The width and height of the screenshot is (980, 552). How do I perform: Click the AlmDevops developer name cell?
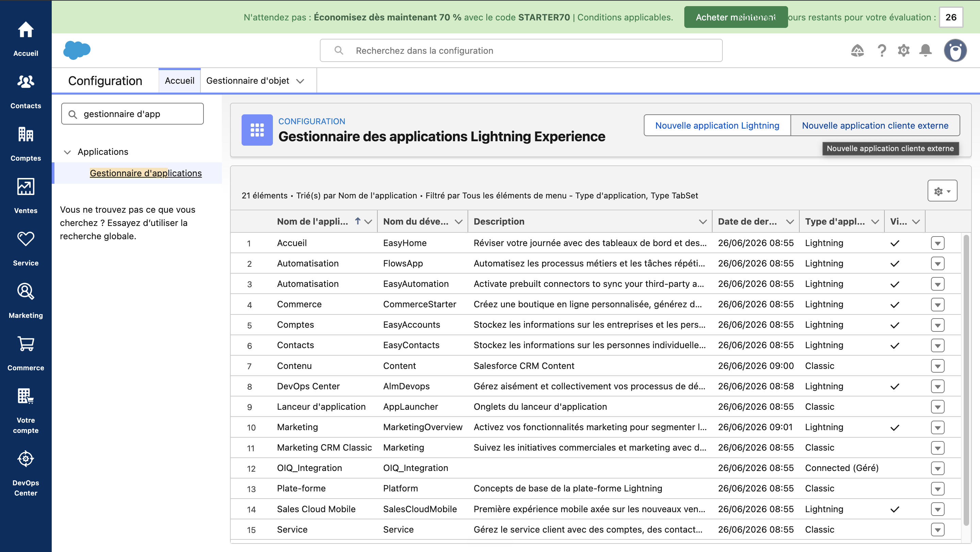(x=406, y=386)
